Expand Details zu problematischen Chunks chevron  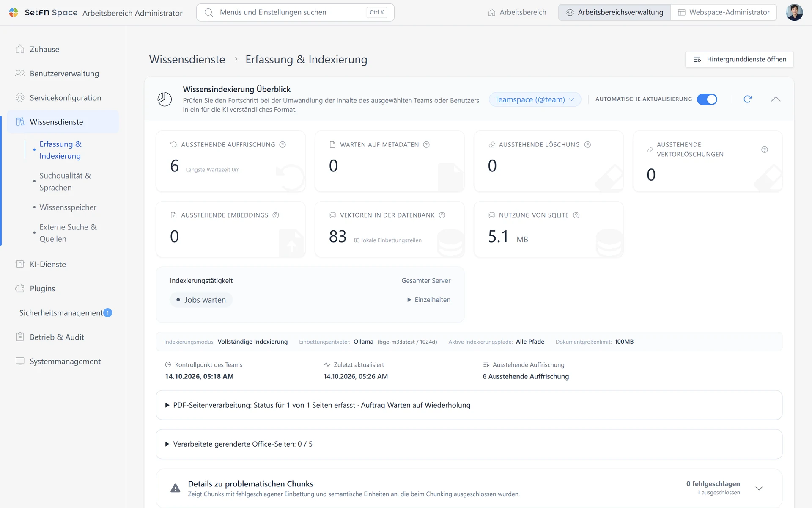(759, 489)
